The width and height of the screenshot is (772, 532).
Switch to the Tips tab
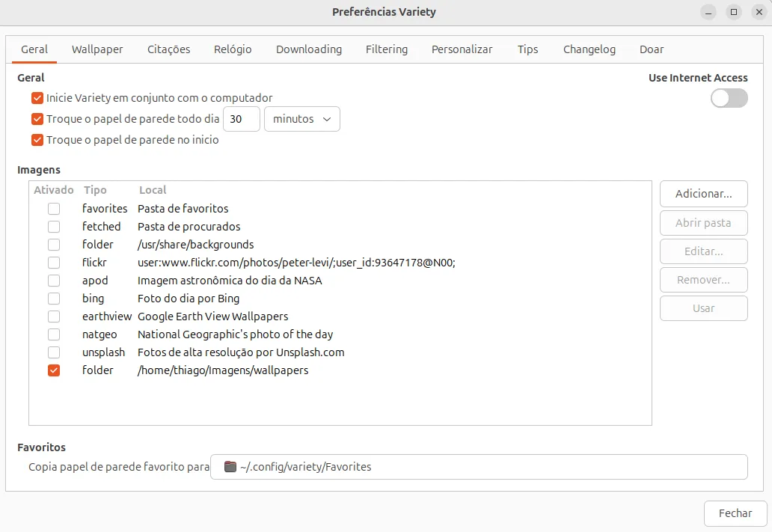(528, 49)
